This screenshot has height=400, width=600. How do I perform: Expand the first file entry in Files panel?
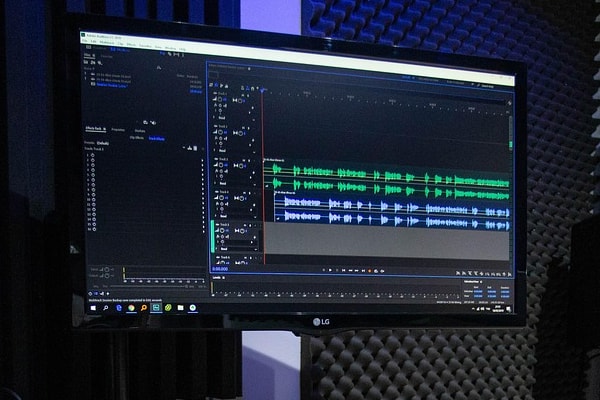(x=87, y=74)
